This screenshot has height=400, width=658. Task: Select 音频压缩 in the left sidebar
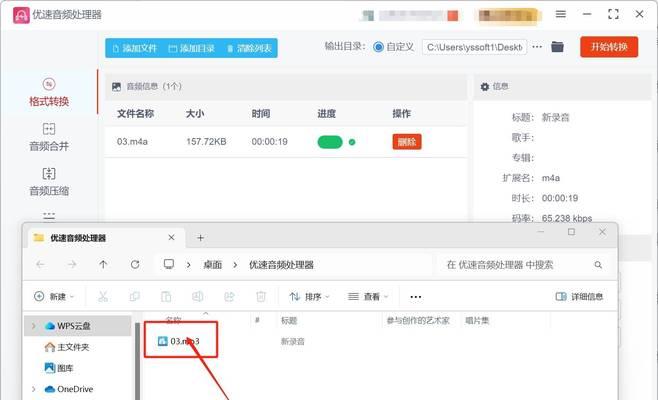(x=49, y=182)
